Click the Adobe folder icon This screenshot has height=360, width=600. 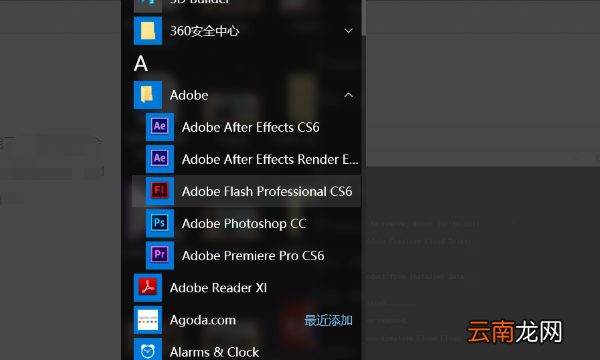click(x=148, y=95)
